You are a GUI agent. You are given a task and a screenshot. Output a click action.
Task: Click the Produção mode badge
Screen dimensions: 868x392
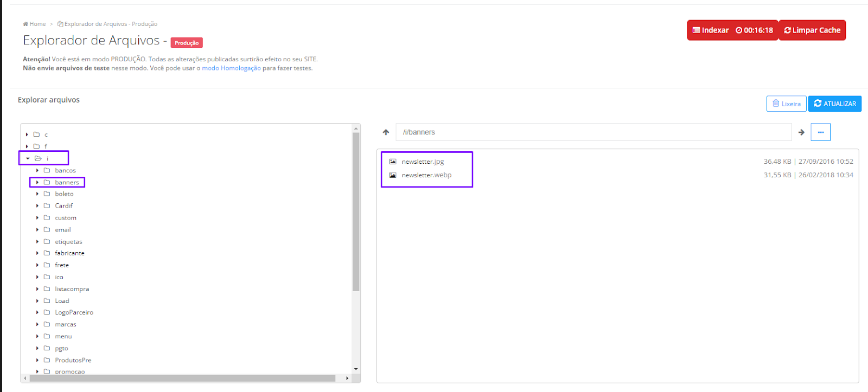point(187,43)
